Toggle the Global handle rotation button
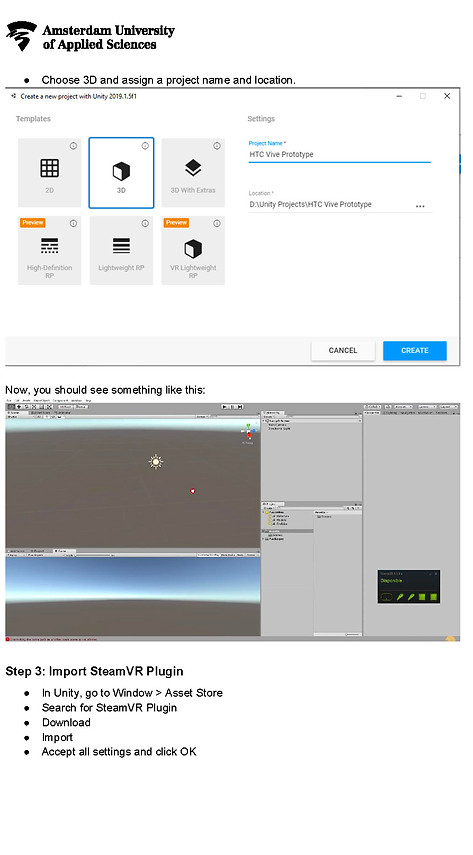473x855 pixels. coord(81,406)
